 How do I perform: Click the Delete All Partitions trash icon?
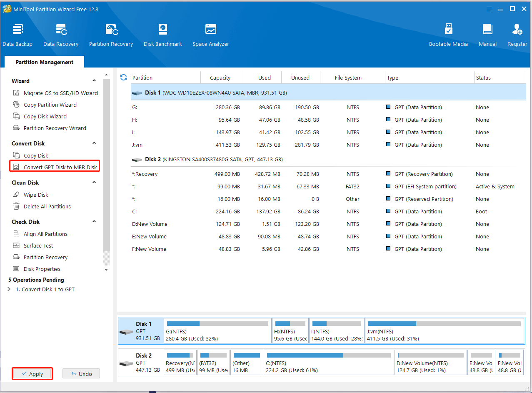[x=16, y=206]
